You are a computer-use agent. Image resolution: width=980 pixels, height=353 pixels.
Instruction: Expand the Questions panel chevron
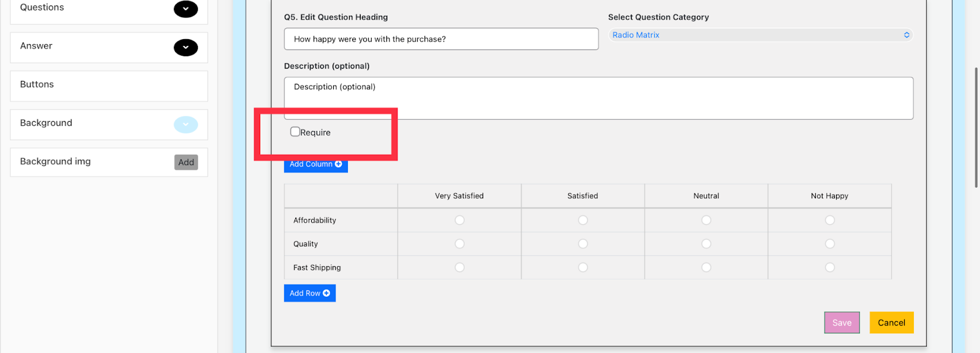click(x=186, y=9)
